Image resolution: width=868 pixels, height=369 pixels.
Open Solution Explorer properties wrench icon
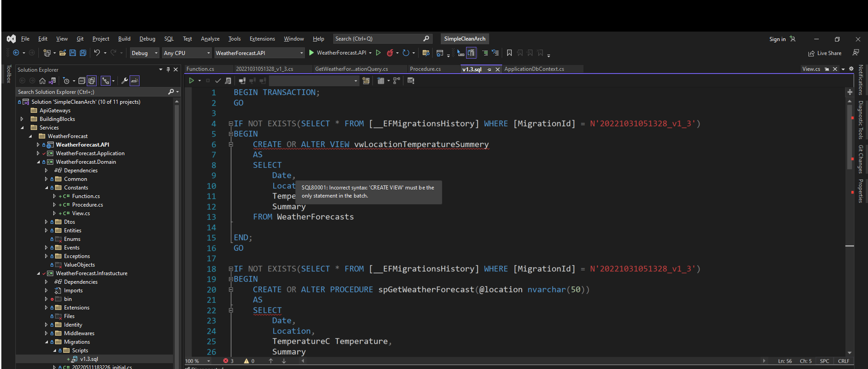tap(124, 81)
